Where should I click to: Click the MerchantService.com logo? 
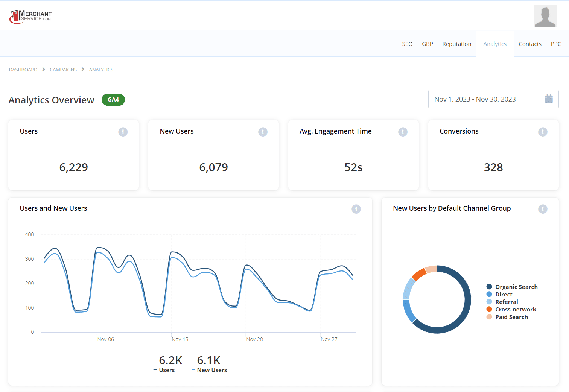(x=30, y=15)
